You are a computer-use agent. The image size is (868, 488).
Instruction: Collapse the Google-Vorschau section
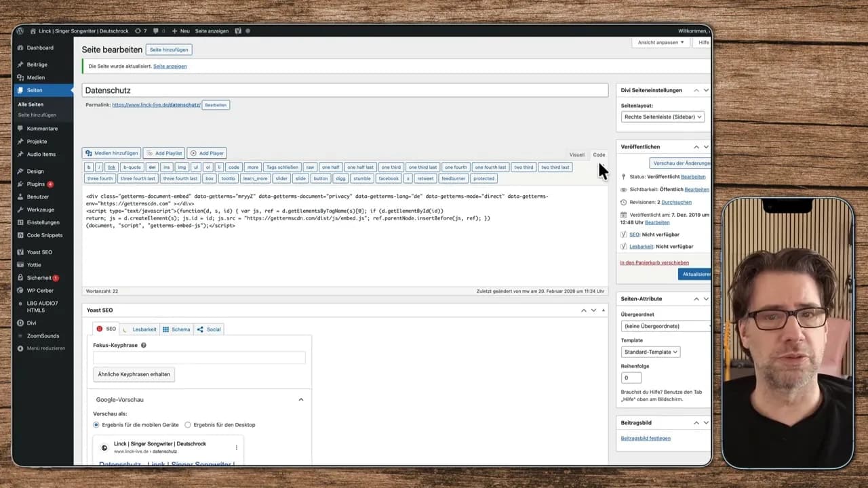tap(301, 400)
